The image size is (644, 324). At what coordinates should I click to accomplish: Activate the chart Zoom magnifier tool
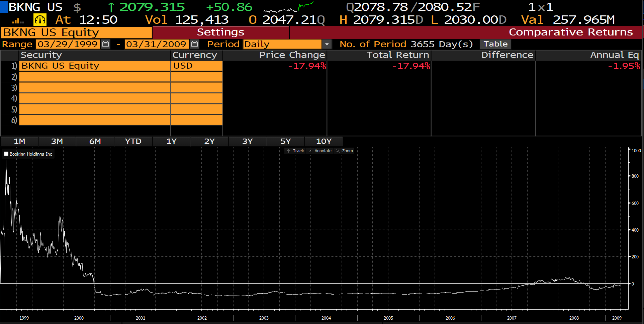point(344,151)
